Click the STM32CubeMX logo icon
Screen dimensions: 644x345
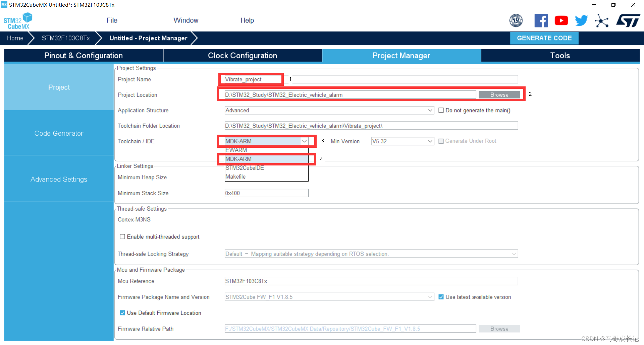pyautogui.click(x=18, y=21)
